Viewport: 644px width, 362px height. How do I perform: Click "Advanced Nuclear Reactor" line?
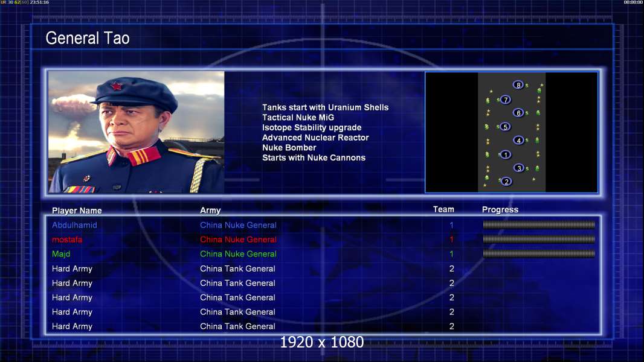click(x=315, y=138)
